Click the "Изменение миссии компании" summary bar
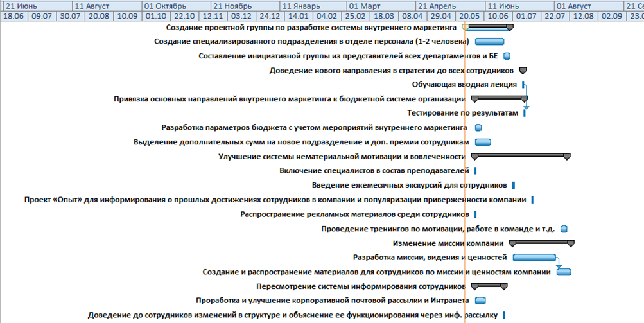644x323 pixels. [541, 242]
